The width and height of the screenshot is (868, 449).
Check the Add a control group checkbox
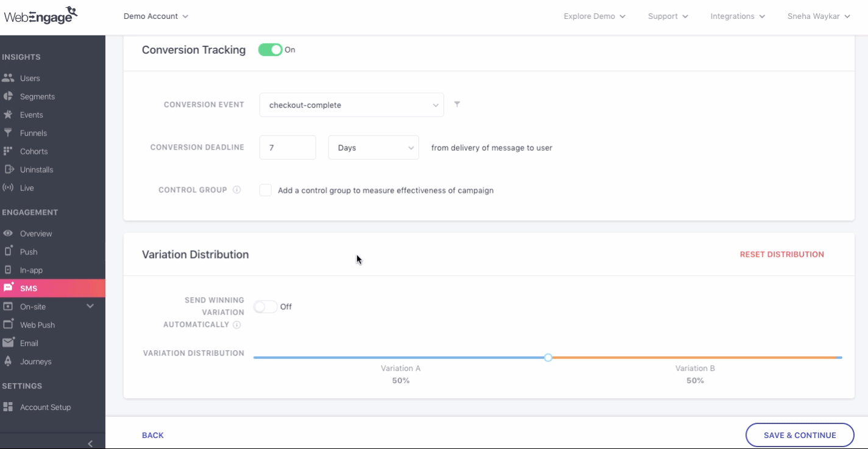pyautogui.click(x=265, y=190)
